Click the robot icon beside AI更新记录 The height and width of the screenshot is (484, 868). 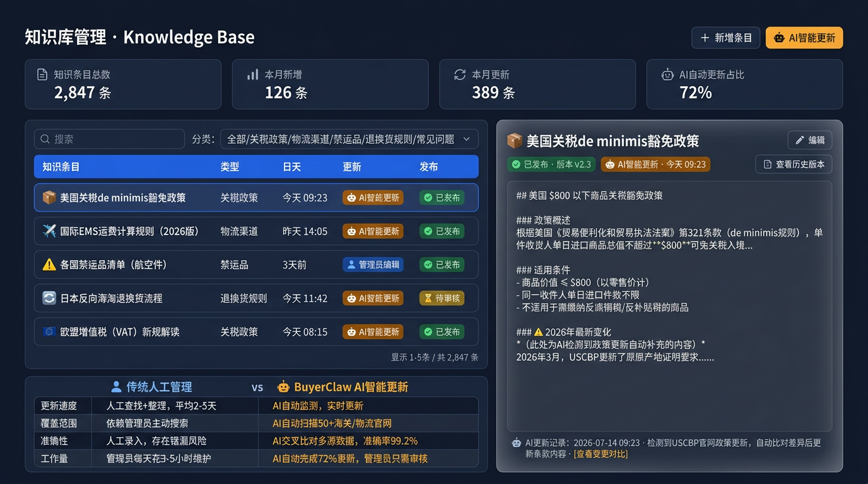(517, 443)
